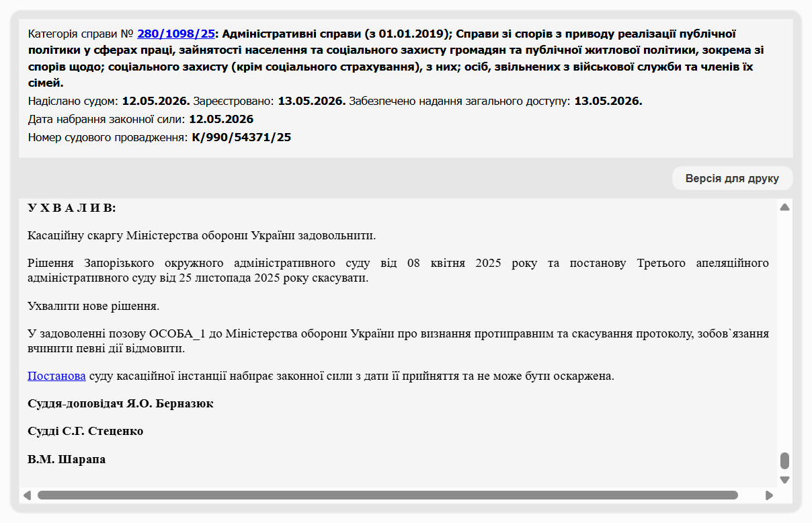Viewport: 812px width, 523px height.
Task: Click the Ухвалити нове рішення sentence
Action: tap(93, 306)
